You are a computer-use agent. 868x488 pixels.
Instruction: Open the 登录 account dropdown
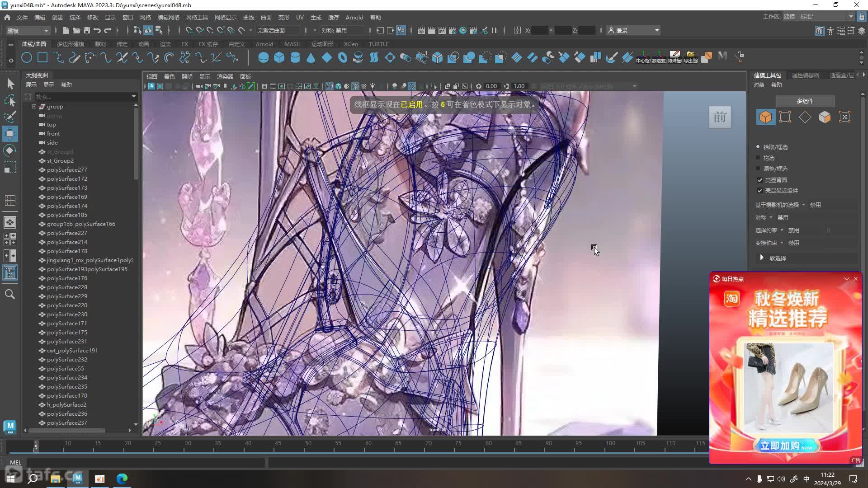tap(633, 30)
